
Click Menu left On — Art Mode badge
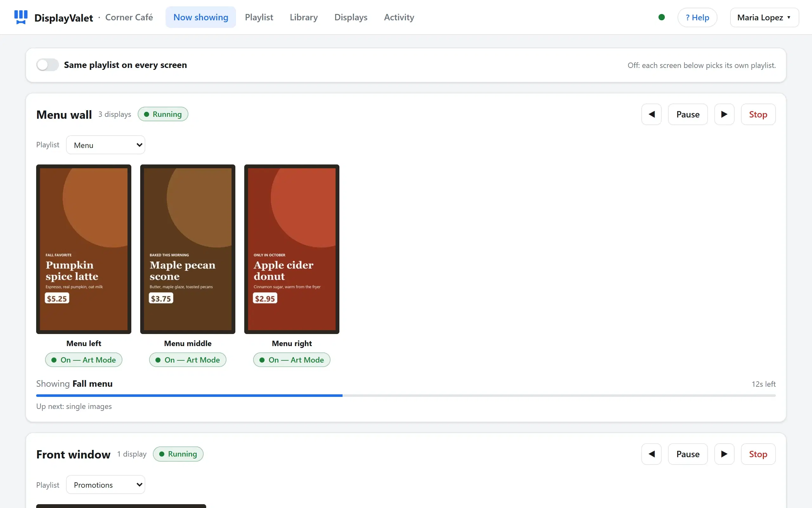[x=83, y=360]
